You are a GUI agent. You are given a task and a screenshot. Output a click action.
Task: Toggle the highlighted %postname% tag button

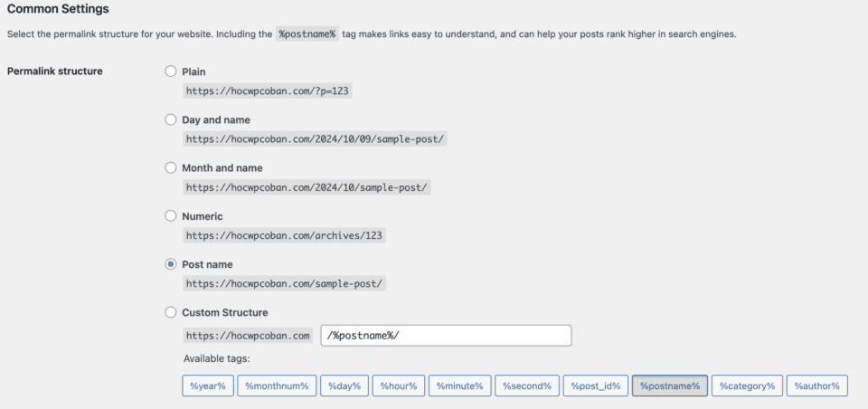point(669,385)
